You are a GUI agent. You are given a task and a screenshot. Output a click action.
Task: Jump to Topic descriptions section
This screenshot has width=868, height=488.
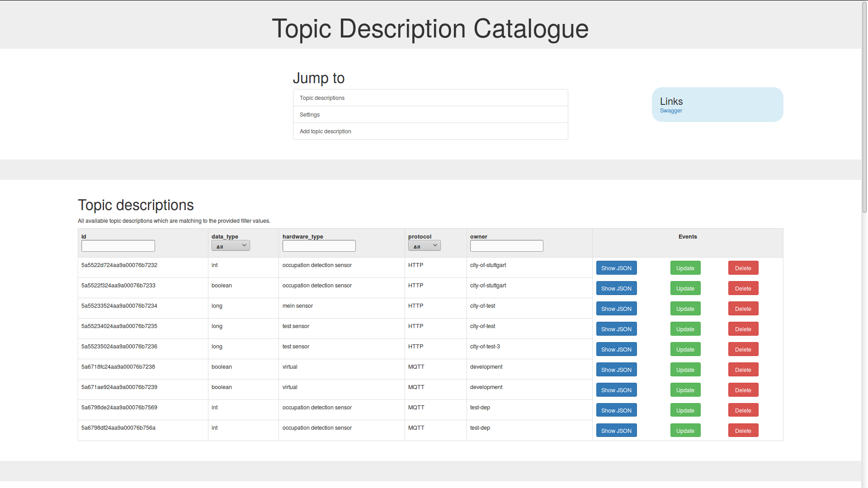pos(322,98)
